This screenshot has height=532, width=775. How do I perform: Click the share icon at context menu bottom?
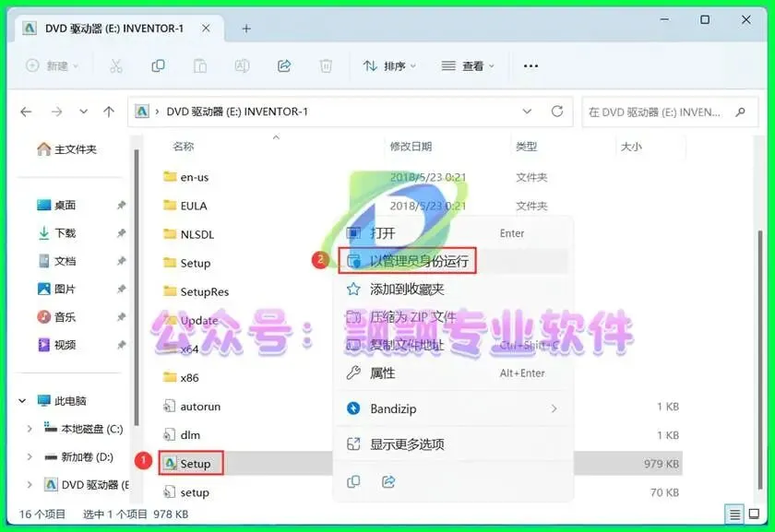(x=388, y=481)
